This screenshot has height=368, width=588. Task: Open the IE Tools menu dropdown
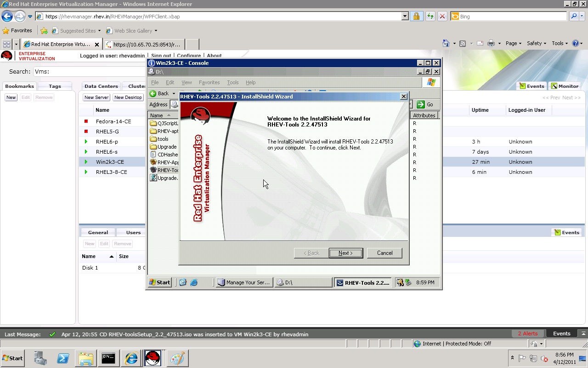560,43
